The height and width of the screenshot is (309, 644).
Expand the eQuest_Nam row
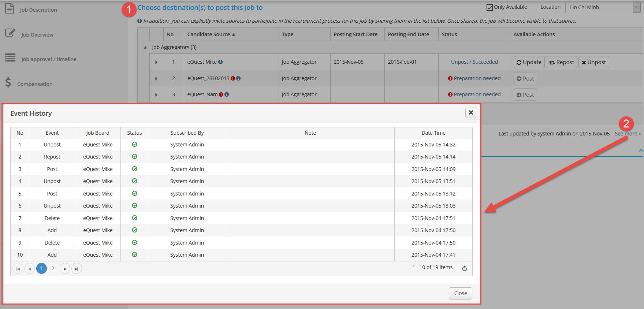(x=156, y=95)
